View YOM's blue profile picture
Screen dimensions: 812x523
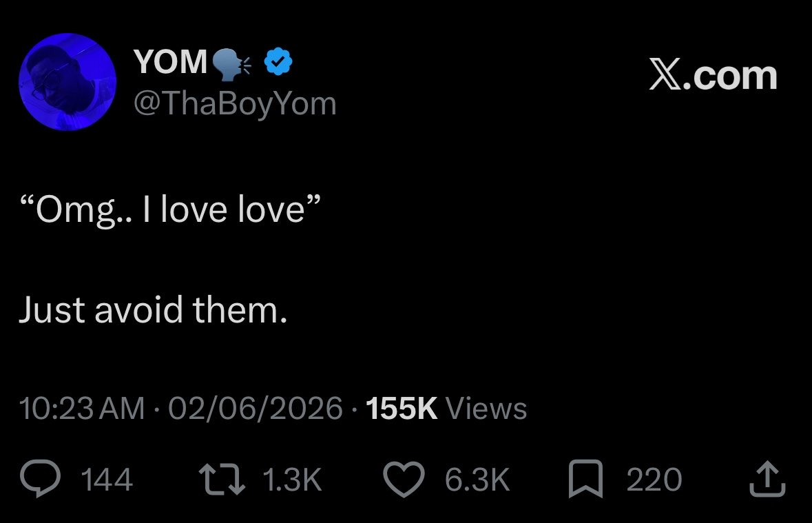pyautogui.click(x=67, y=81)
